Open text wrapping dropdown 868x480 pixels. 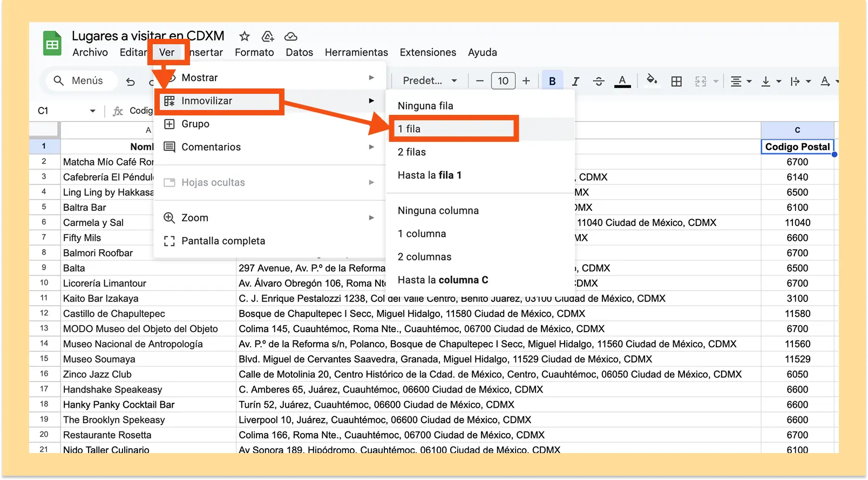(801, 81)
